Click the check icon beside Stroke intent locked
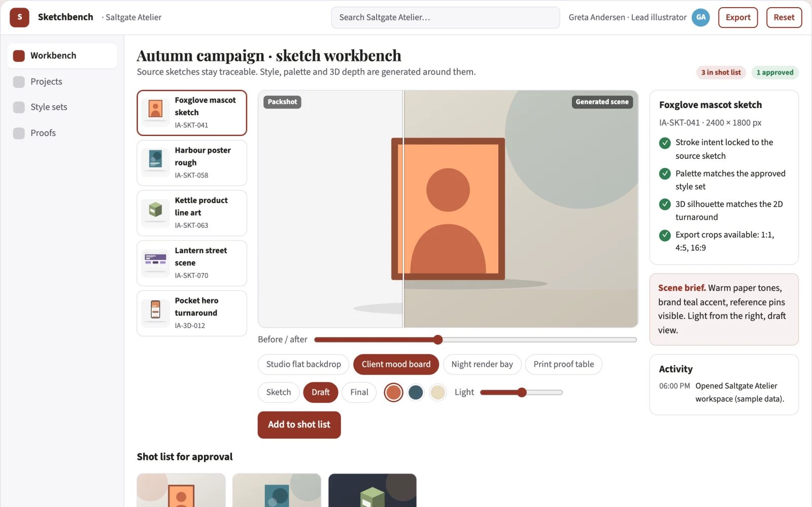This screenshot has height=507, width=812. [x=665, y=143]
